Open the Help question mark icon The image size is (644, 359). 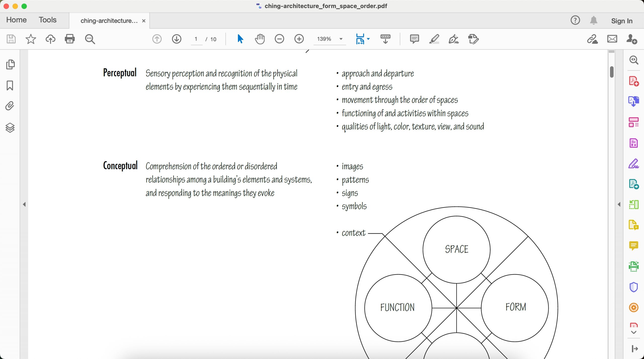tap(575, 20)
